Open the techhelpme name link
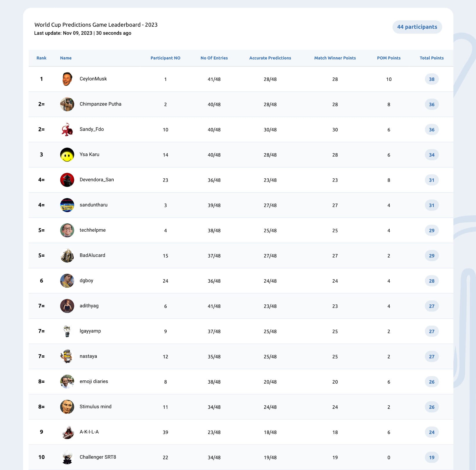The image size is (476, 470). point(93,230)
